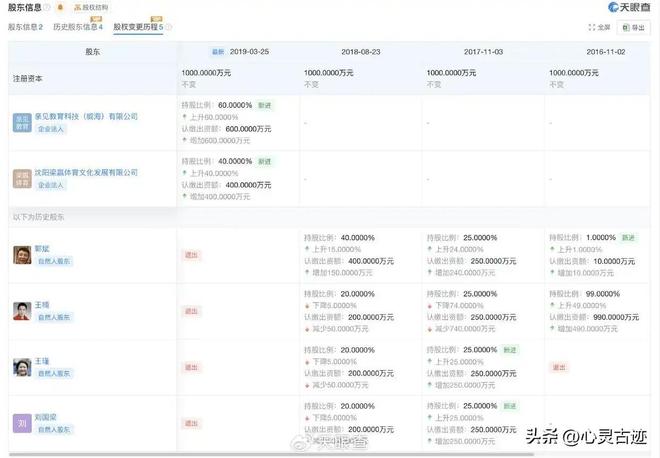Click 自然人股东 tag under 郭斌
This screenshot has height=458, width=660.
[x=54, y=261]
